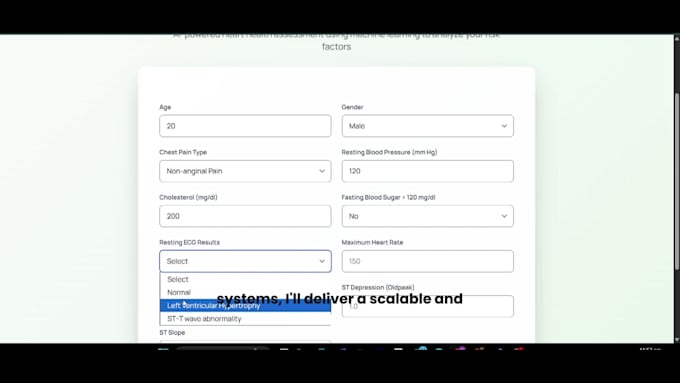Click the Maximum Heart Rate label
This screenshot has width=680, height=383.
click(373, 242)
